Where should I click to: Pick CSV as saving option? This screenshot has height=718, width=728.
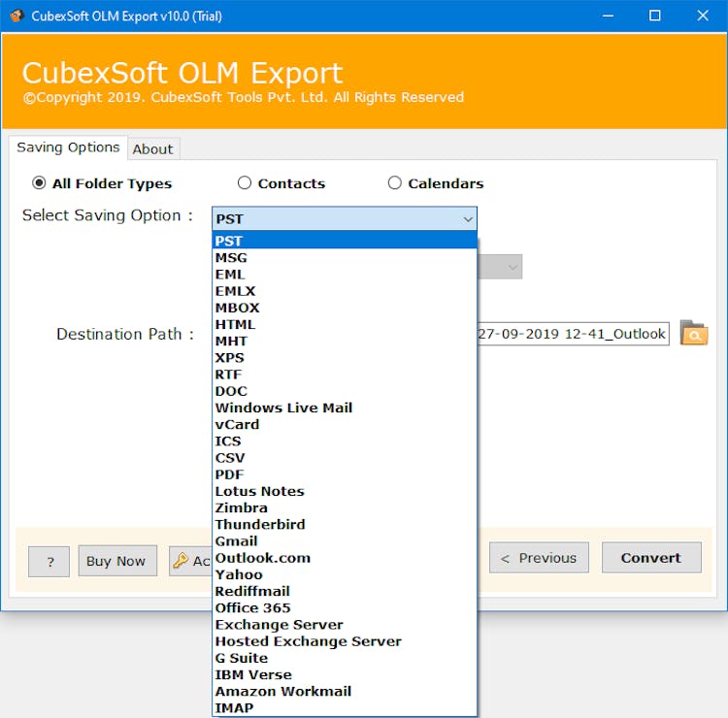coord(345,458)
